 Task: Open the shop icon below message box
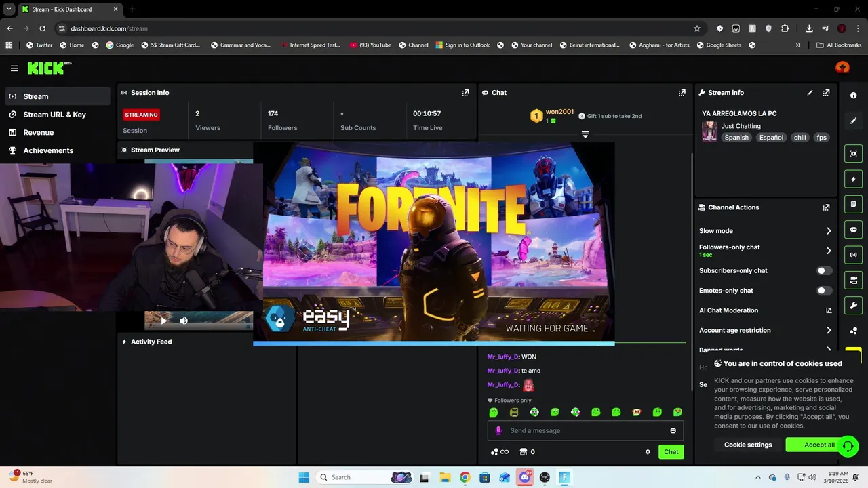[524, 452]
